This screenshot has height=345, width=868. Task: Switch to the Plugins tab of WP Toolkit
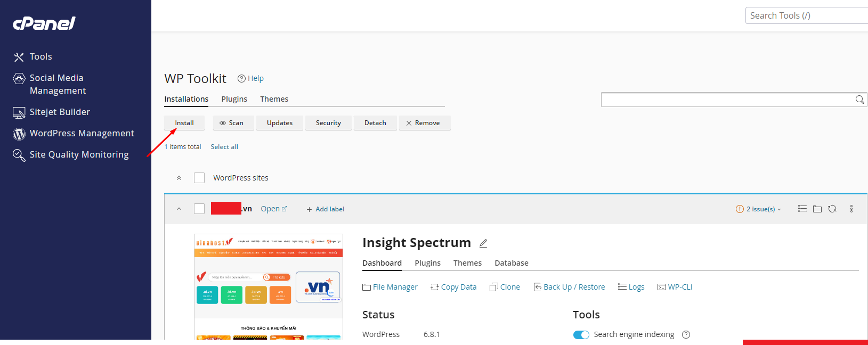(234, 99)
